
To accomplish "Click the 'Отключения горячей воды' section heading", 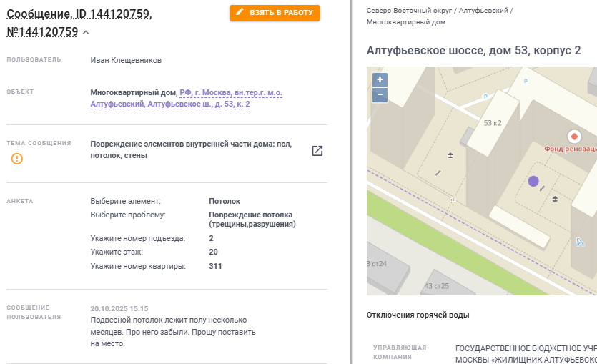I will click(418, 315).
